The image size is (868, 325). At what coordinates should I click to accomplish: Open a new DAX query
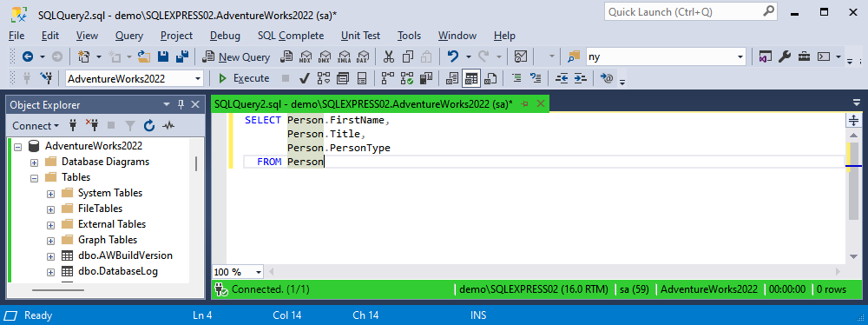pyautogui.click(x=363, y=56)
